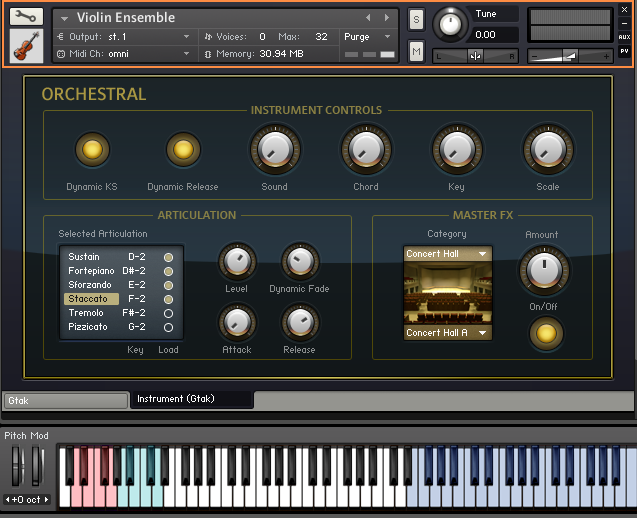Mute the instrument with M button
The height and width of the screenshot is (518, 637).
(x=416, y=50)
